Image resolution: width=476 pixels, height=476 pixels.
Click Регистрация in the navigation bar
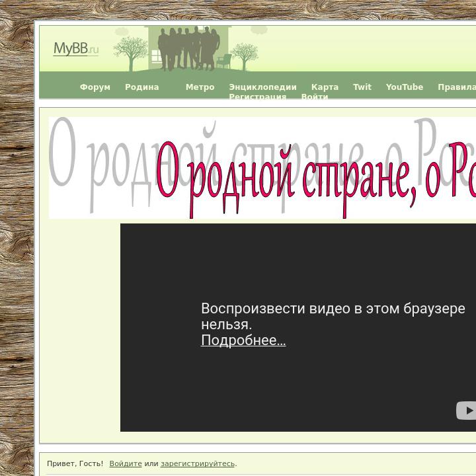click(x=258, y=97)
